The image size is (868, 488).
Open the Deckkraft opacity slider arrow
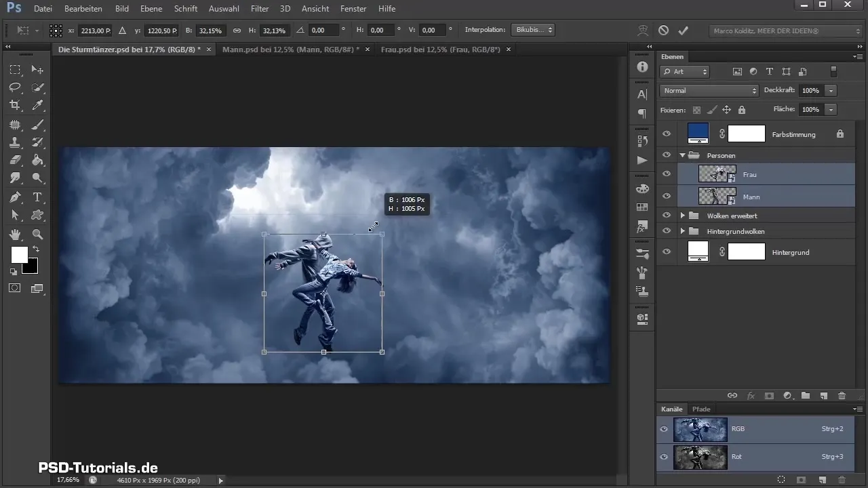tap(831, 90)
